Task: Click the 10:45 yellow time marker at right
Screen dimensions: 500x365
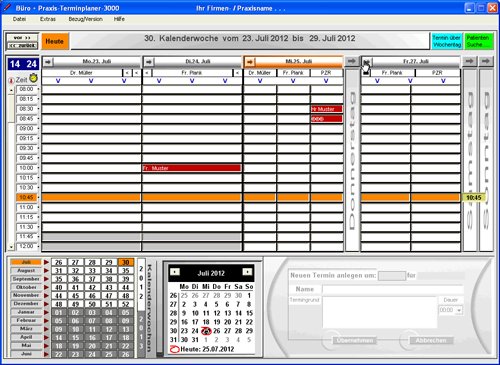Action: [474, 198]
